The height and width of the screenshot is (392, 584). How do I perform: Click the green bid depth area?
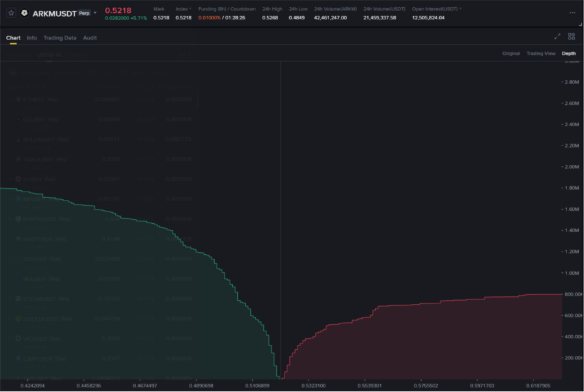[x=129, y=304]
